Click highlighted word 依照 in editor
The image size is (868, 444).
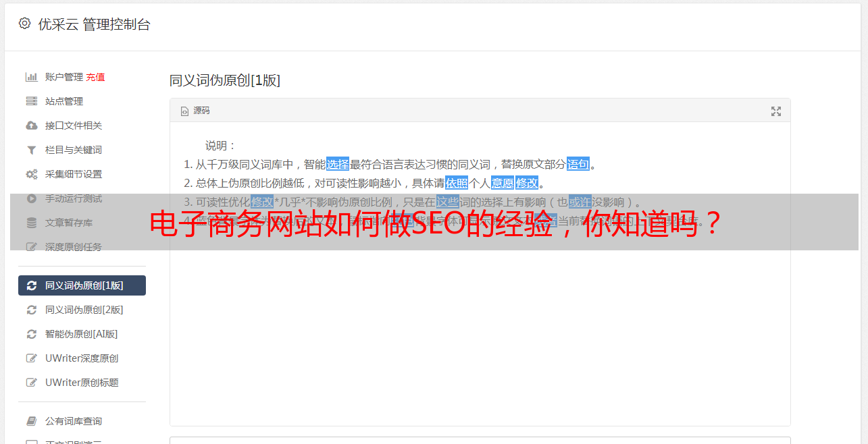point(457,183)
